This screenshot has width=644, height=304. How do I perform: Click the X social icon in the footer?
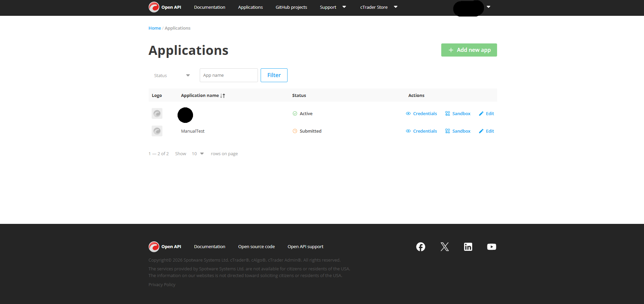click(444, 247)
